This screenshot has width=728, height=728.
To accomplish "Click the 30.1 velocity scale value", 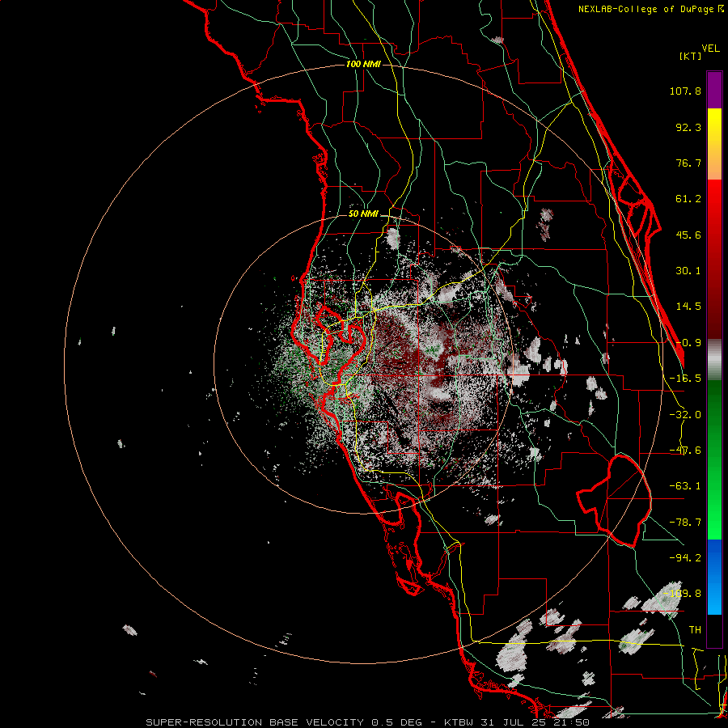I will point(688,271).
